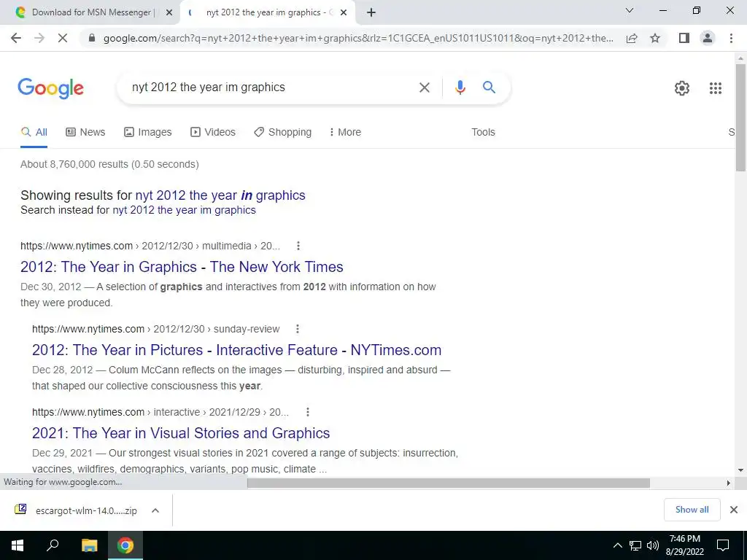
Task: Expand the More search filters
Action: pos(345,132)
